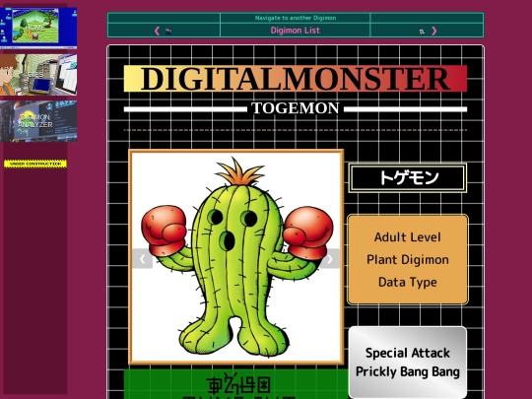Click the green digicode panel

236,384
